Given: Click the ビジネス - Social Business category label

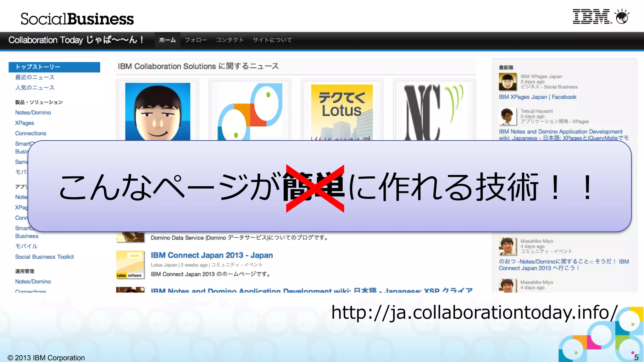Looking at the screenshot, I should click(549, 87).
